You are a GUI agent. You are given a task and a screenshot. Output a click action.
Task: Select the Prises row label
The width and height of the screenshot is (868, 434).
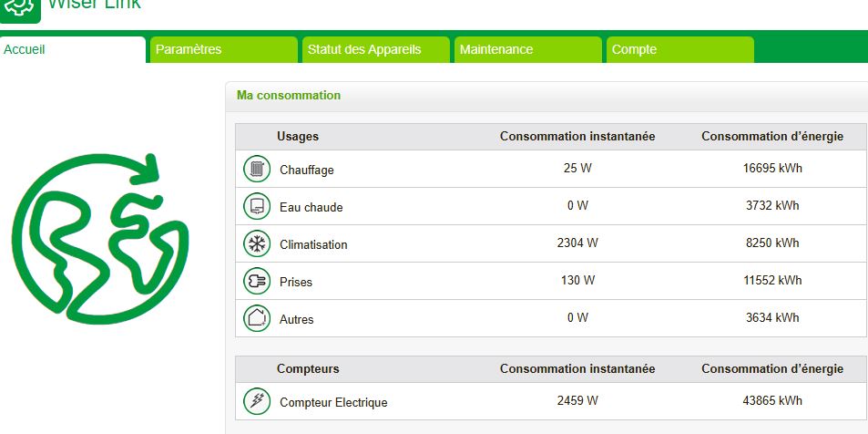(296, 282)
